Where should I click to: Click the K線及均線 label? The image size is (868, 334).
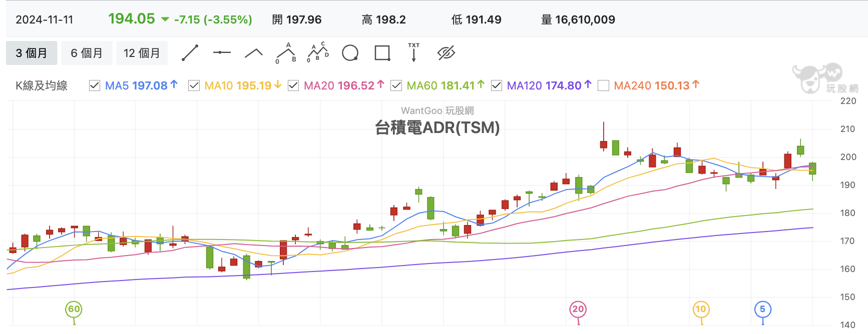pyautogui.click(x=42, y=85)
